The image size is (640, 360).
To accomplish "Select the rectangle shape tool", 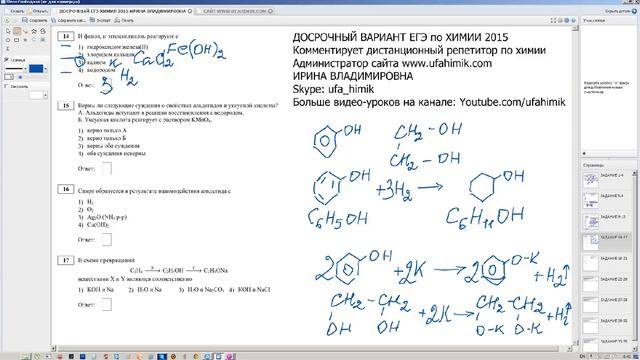I will (x=17, y=40).
